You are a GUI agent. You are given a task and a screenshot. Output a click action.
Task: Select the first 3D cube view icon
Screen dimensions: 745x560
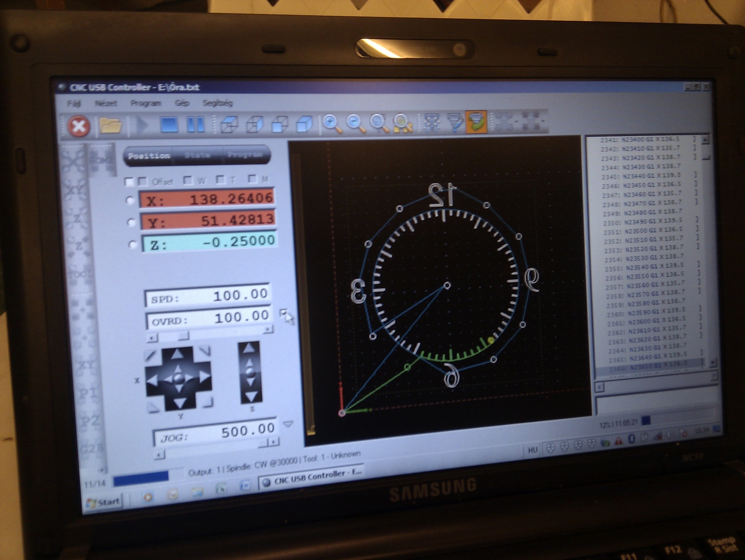tap(229, 124)
